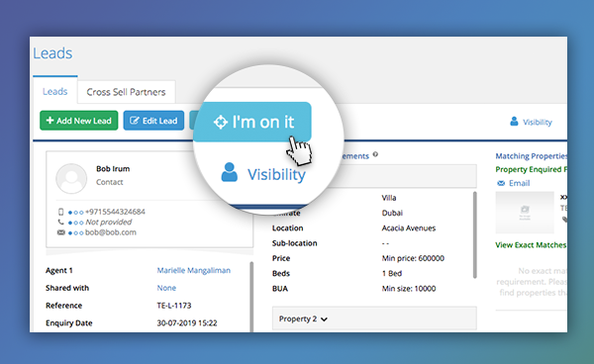Click the Edit Lead button
The image size is (594, 364).
(x=153, y=121)
